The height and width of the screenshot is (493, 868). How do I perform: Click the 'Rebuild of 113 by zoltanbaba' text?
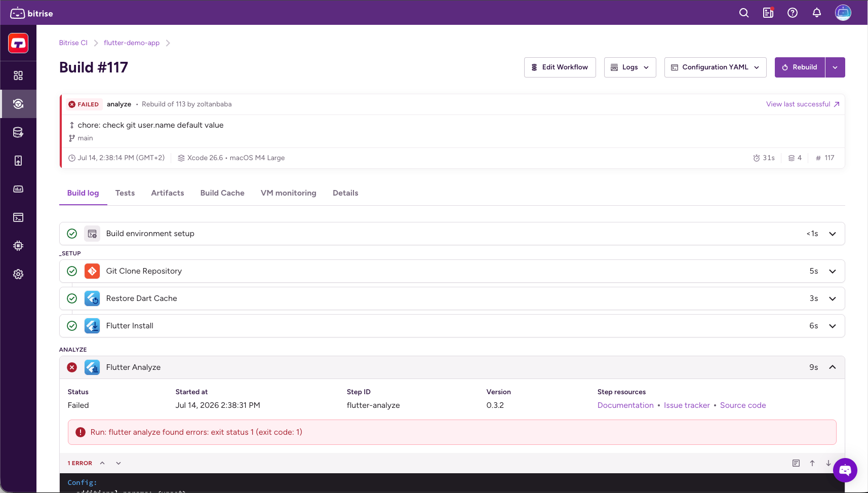point(187,104)
